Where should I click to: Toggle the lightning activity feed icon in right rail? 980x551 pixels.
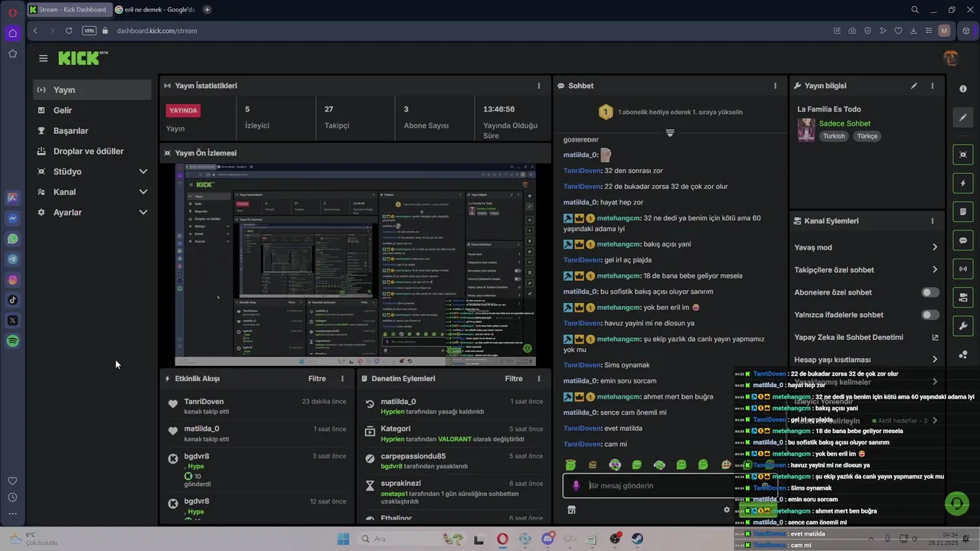[x=963, y=183]
